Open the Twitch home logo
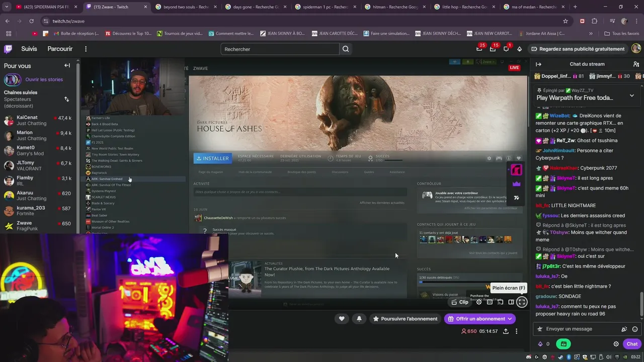Screen dimensions: 644x362 point(8,49)
